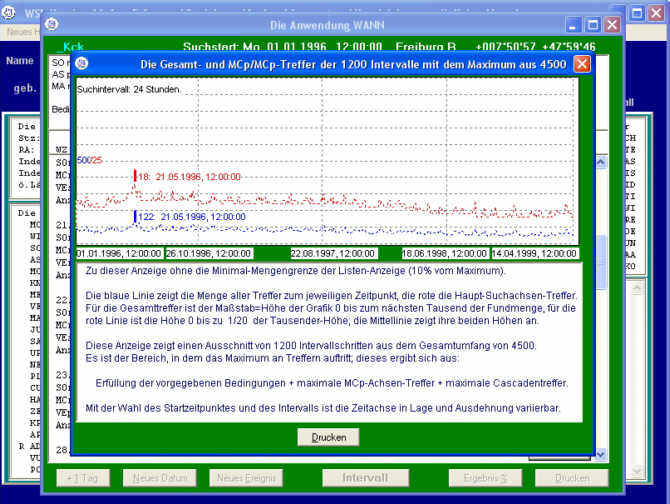670x504 pixels.
Task: Click the Drucken button in the chart dialog
Action: coord(328,437)
